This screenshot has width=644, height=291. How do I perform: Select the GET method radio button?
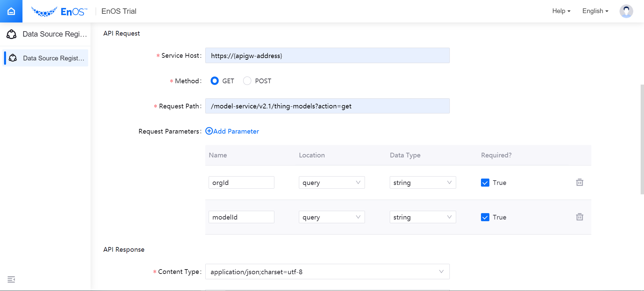(215, 81)
